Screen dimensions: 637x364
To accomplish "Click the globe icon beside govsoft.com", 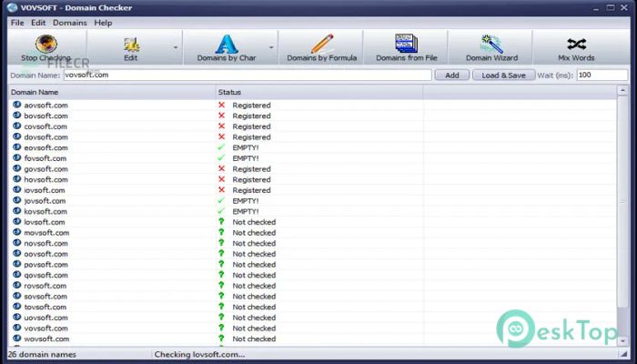I will [x=16, y=168].
